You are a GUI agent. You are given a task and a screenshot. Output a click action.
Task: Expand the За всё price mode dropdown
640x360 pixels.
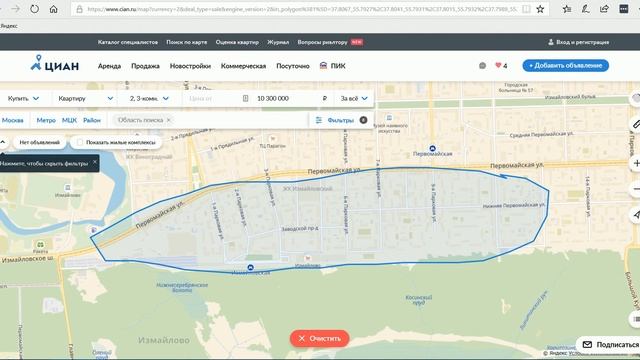pos(354,98)
